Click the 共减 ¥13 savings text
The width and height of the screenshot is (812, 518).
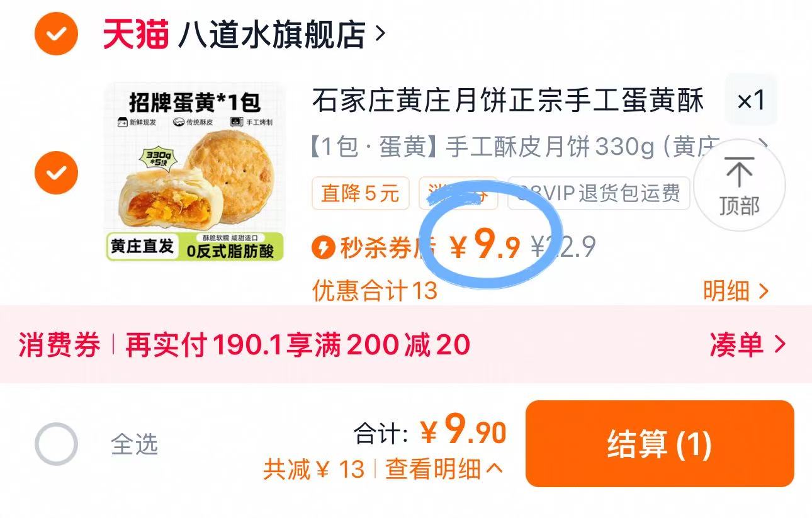pyautogui.click(x=314, y=469)
